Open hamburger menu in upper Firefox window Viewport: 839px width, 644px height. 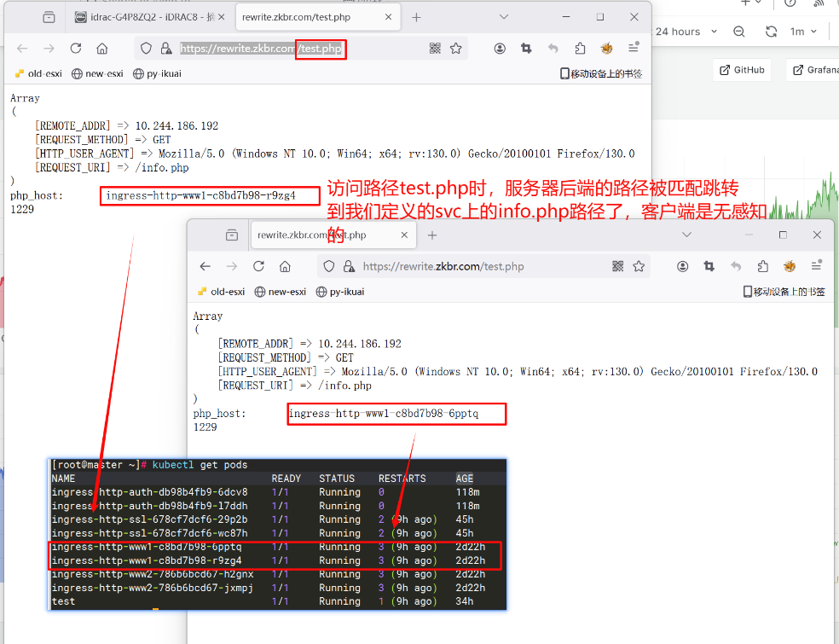634,48
